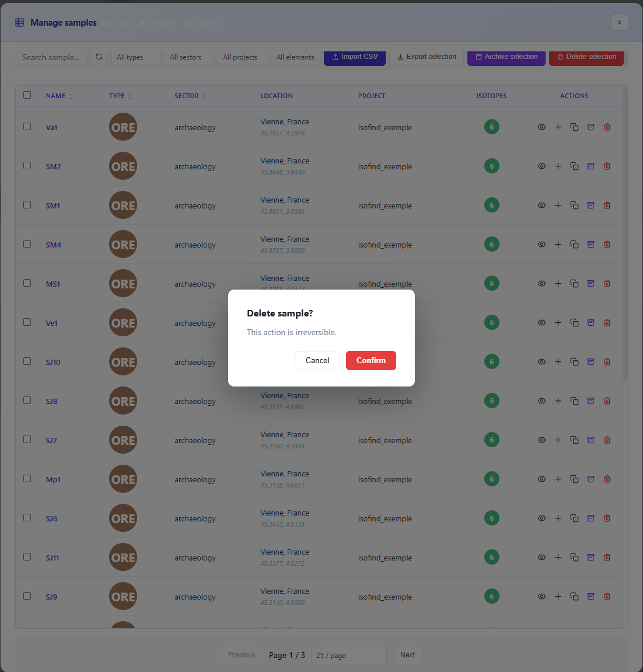Click the 6 isotopes badge for Mp1
Screen dimensions: 643x672
pyautogui.click(x=491, y=479)
